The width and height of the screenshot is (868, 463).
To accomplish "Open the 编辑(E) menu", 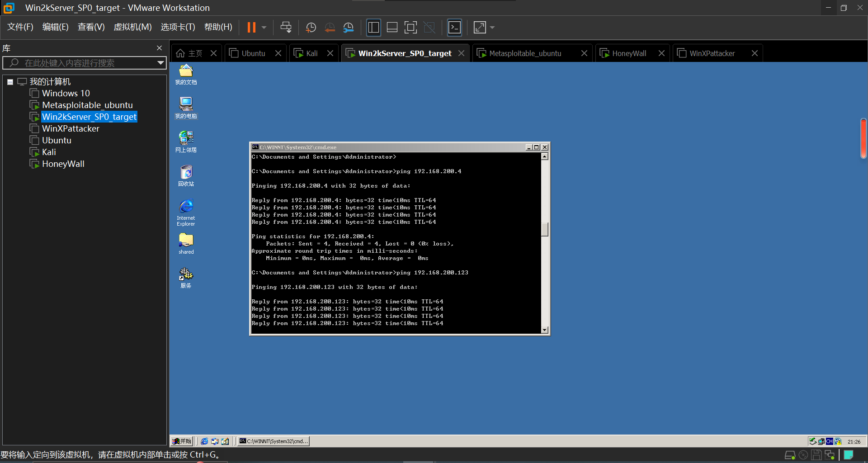I will click(x=56, y=27).
